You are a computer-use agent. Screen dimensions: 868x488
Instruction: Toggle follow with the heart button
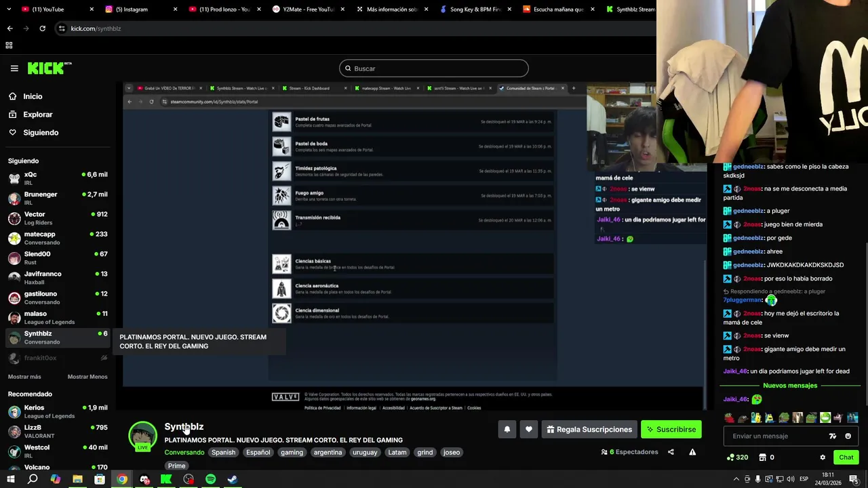click(529, 429)
